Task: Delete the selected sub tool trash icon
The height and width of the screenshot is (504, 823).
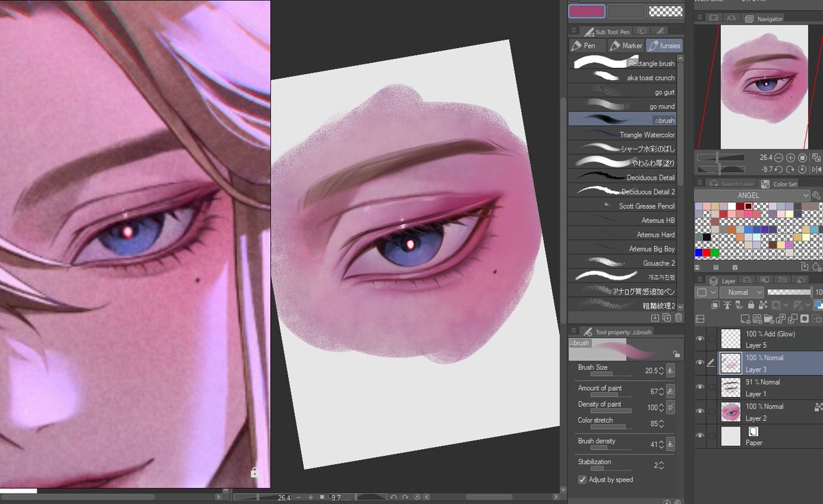Action: [x=678, y=317]
